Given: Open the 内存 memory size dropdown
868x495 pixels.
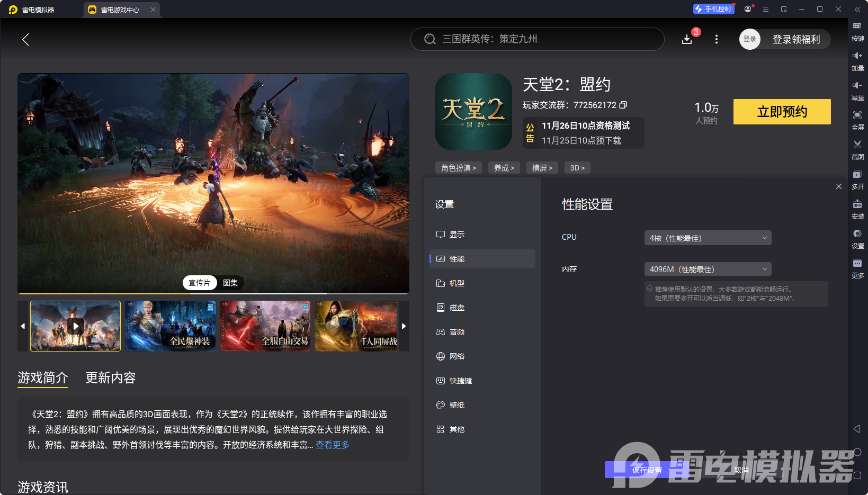Looking at the screenshot, I should tap(708, 269).
